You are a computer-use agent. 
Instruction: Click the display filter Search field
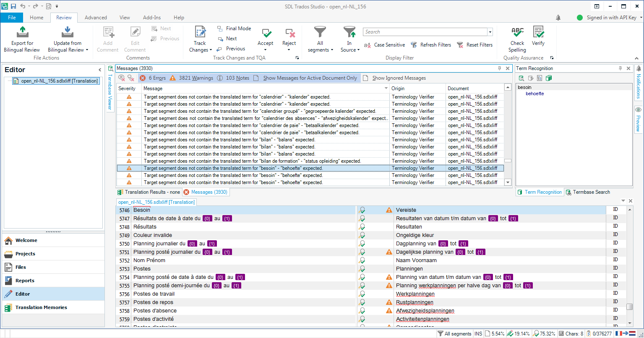point(425,32)
